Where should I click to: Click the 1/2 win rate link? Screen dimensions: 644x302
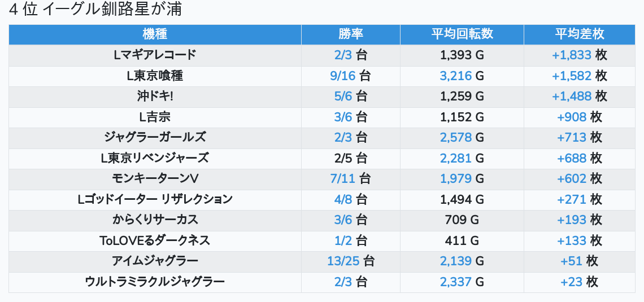(343, 240)
